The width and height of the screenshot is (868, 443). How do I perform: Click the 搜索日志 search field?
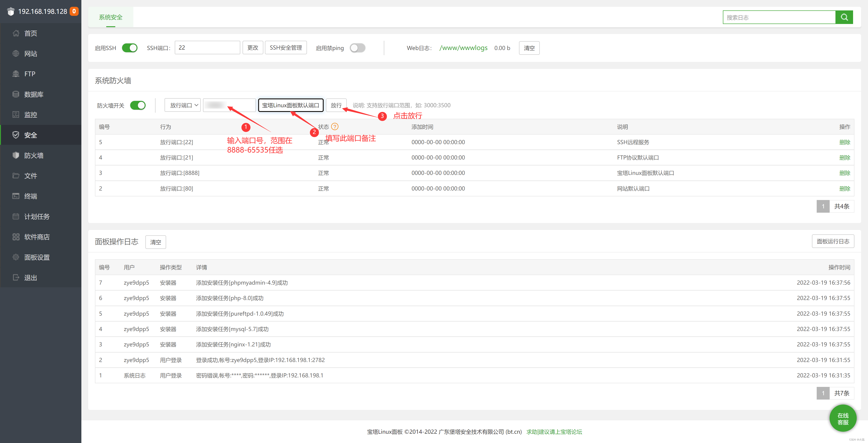779,17
